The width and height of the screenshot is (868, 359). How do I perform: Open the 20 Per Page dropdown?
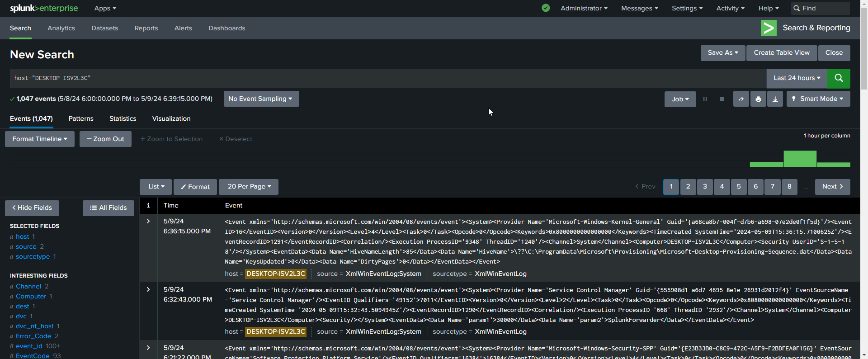pyautogui.click(x=249, y=187)
